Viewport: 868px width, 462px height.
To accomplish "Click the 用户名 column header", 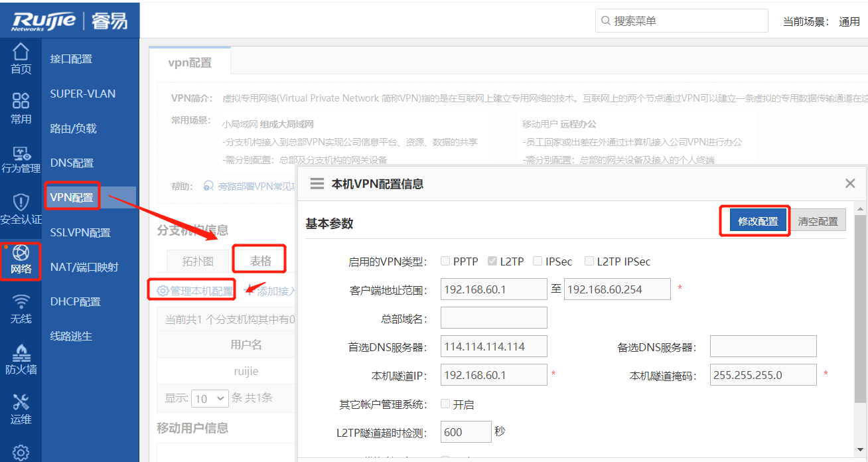I will tap(246, 345).
